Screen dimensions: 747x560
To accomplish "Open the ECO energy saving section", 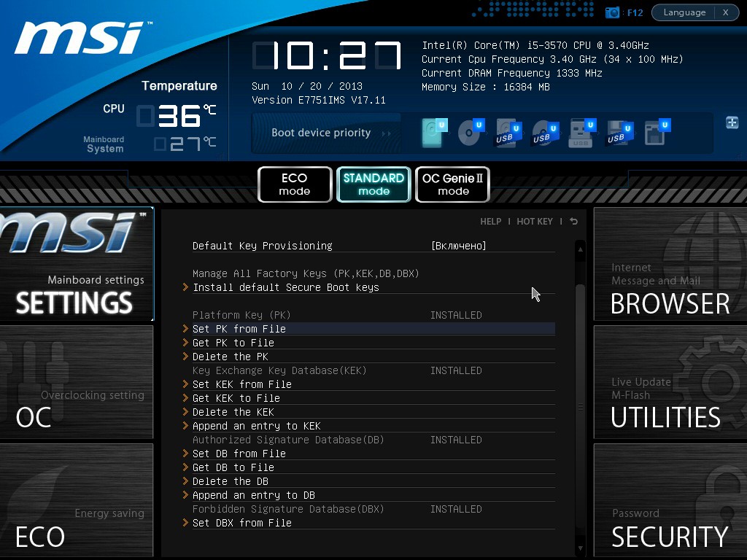I will (x=77, y=500).
